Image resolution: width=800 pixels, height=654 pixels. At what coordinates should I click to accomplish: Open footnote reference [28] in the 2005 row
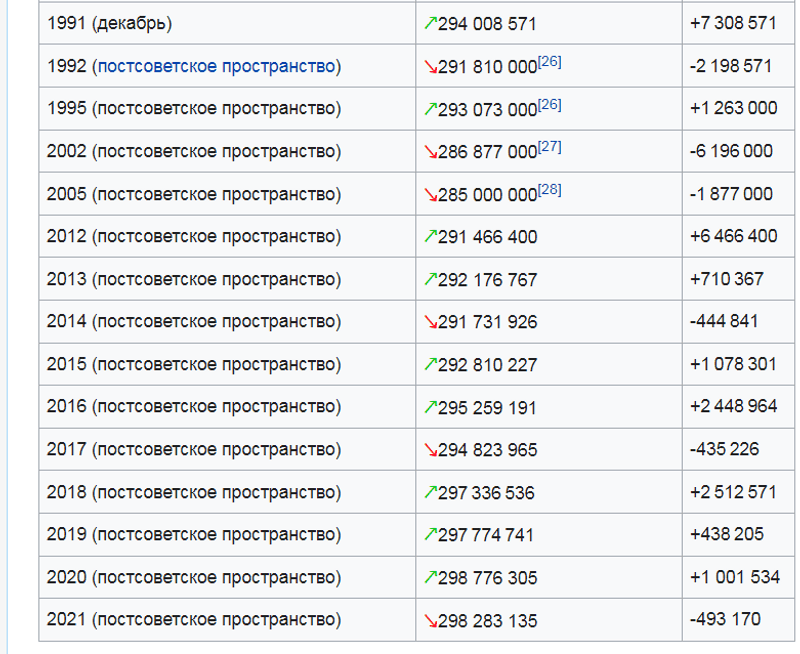549,189
